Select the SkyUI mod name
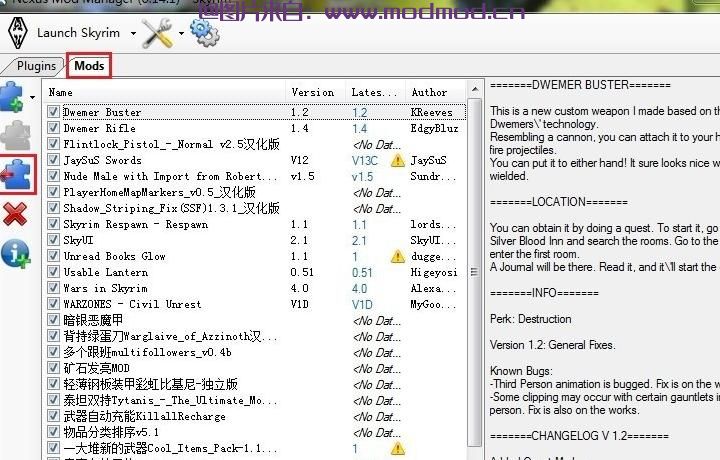Screen dimensions: 720x460 (x=78, y=240)
